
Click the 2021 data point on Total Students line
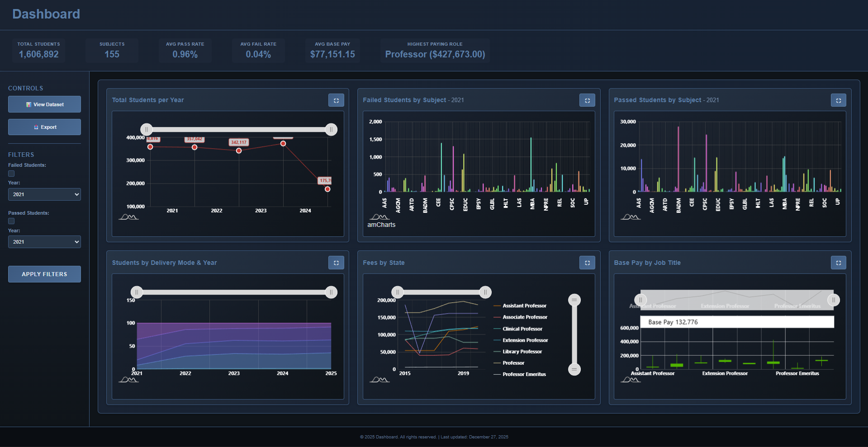click(x=150, y=147)
